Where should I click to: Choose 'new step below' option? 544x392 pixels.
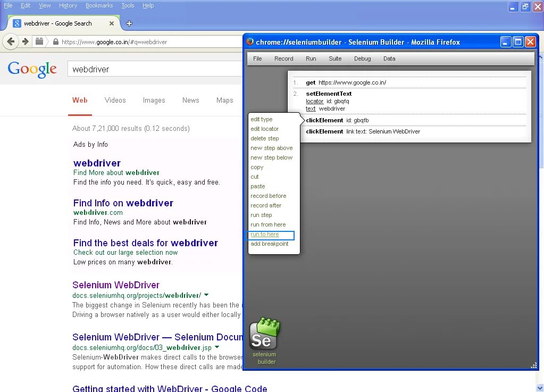pos(272,157)
